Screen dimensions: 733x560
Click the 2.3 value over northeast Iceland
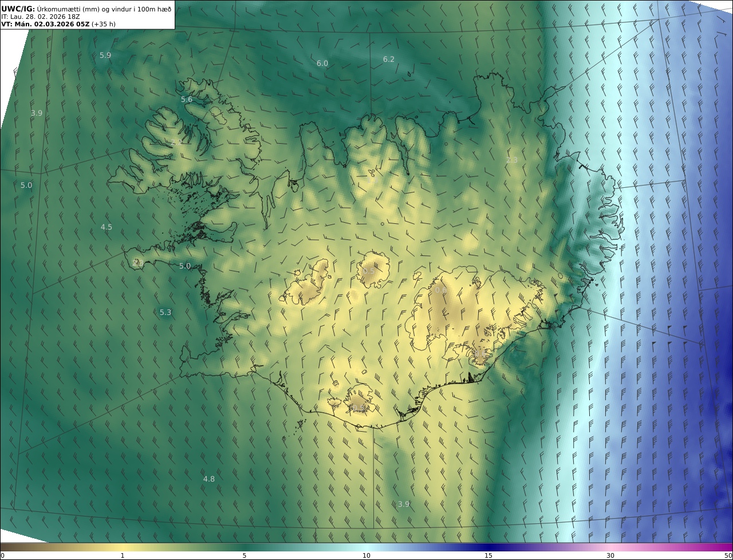[x=512, y=160]
